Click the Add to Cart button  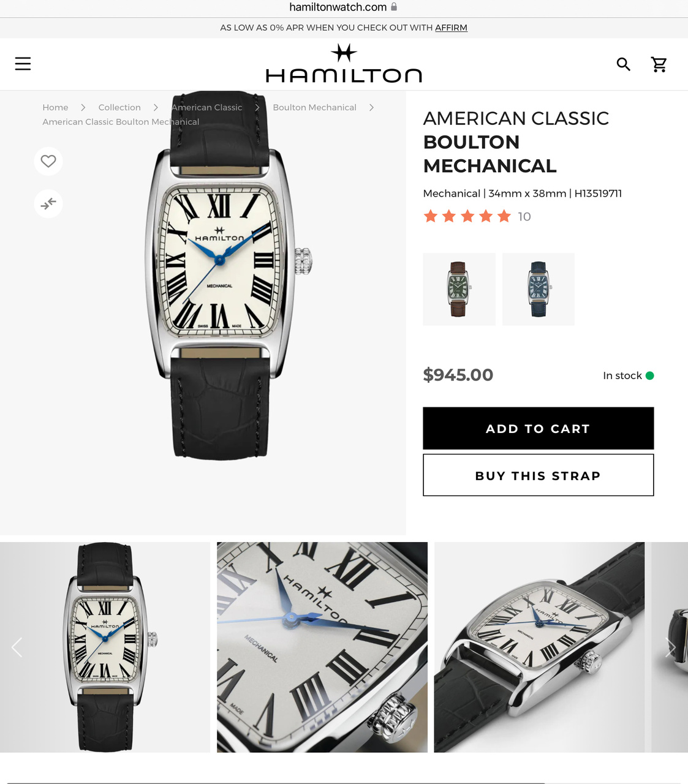tap(539, 428)
